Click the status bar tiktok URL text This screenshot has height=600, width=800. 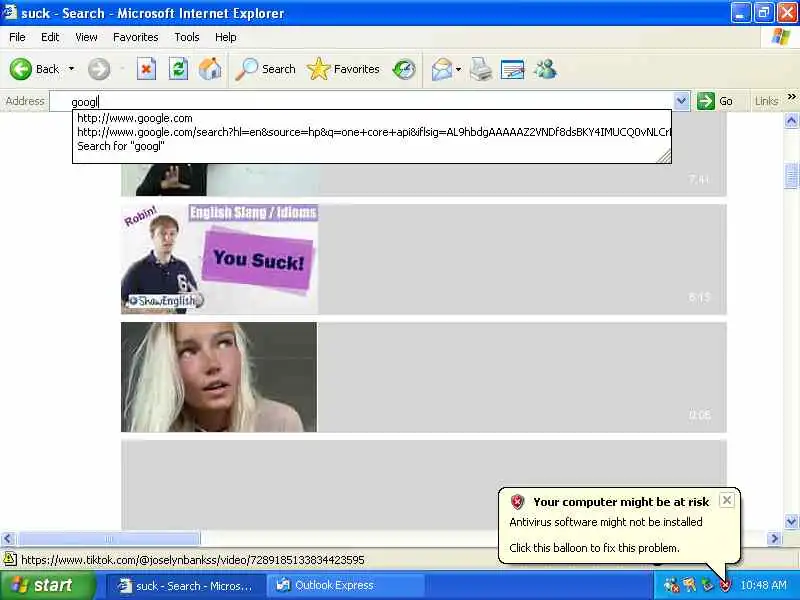[193, 560]
